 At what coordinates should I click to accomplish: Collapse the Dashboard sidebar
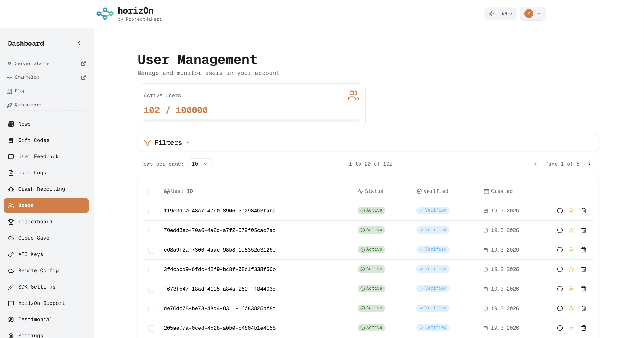[x=79, y=44]
